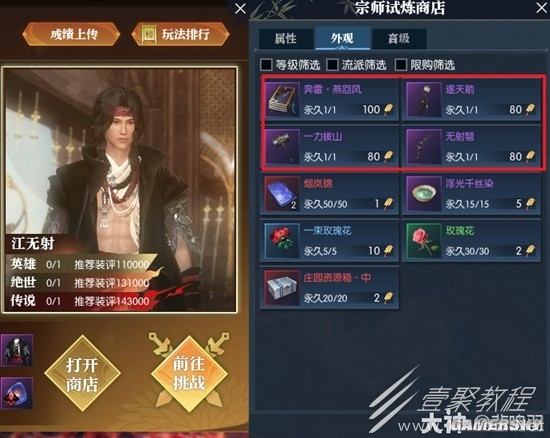The width and height of the screenshot is (550, 438).
Task: Open 玩法排行 ranking button
Action: (180, 34)
